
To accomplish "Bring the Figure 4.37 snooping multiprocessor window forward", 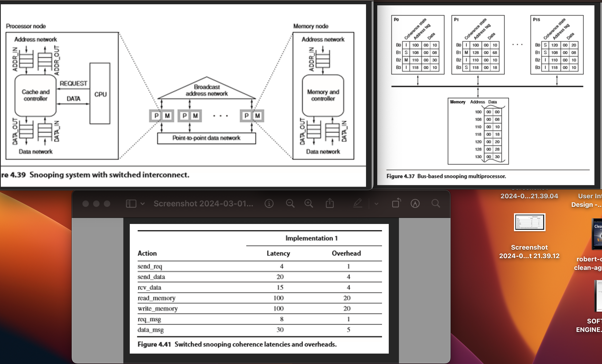I will click(485, 94).
